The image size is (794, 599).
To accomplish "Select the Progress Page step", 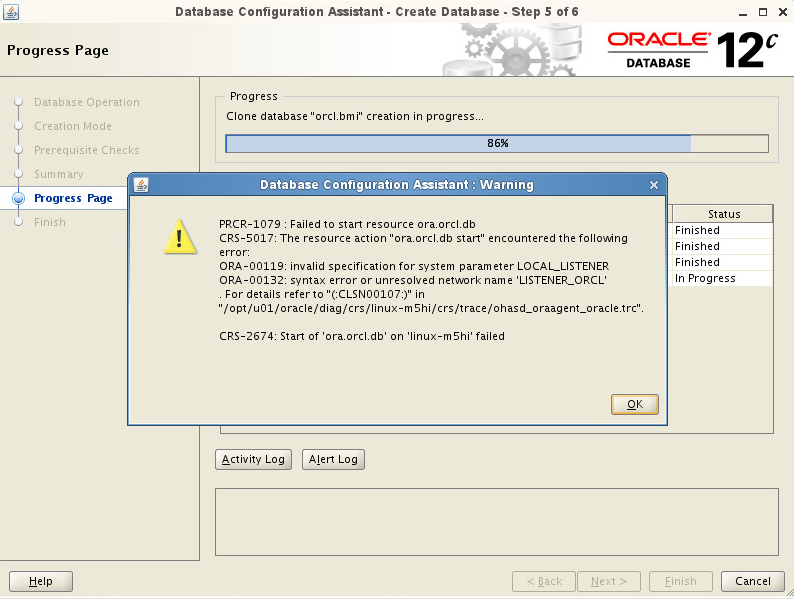I will coord(73,198).
